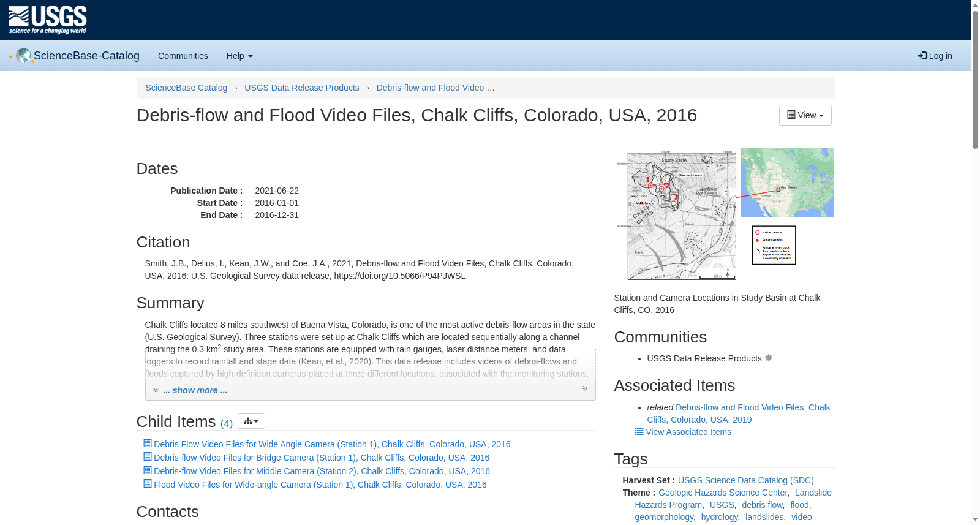
Task: Click the flood tag
Action: (799, 505)
